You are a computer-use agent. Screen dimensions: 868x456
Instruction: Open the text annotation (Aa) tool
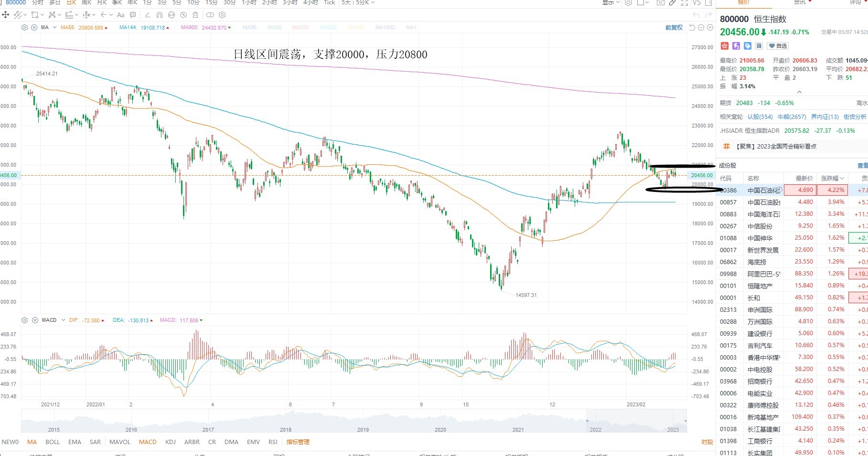coord(120,15)
